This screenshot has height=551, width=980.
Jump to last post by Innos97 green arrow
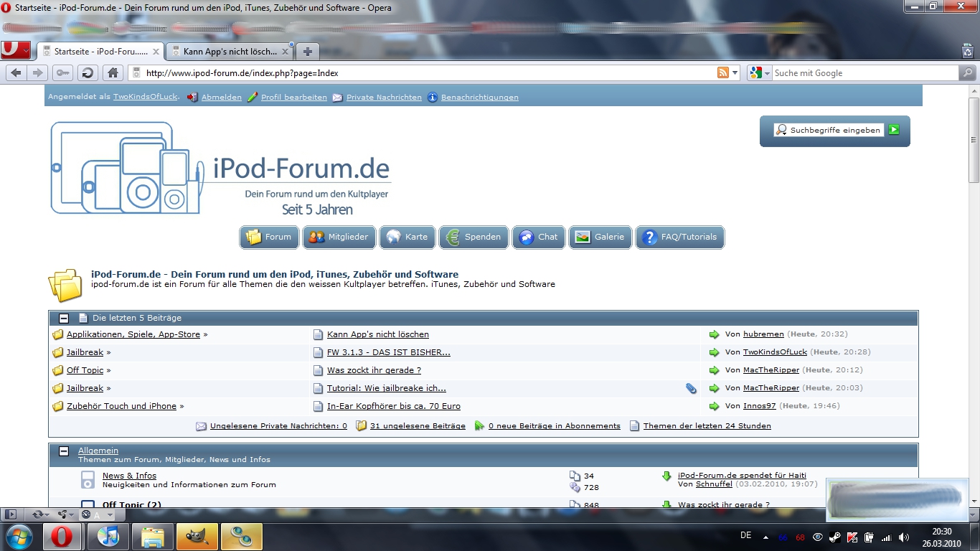714,406
